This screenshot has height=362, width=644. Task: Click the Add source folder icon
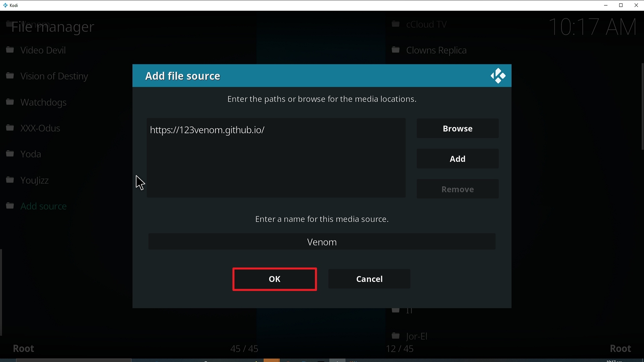[10, 205]
